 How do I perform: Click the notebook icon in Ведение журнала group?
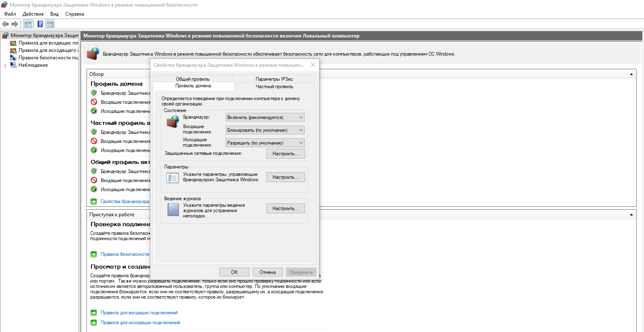click(x=172, y=209)
